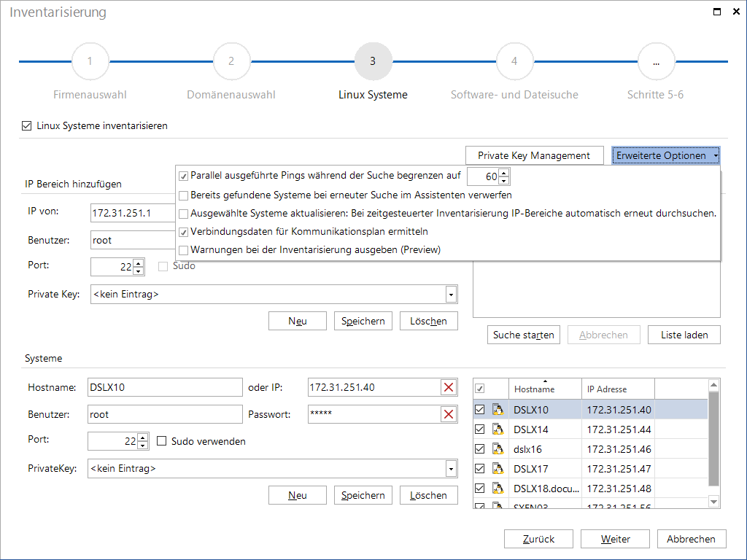Image resolution: width=747 pixels, height=560 pixels.
Task: Check the 'Sudo verwenden' checkbox
Action: pyautogui.click(x=162, y=441)
